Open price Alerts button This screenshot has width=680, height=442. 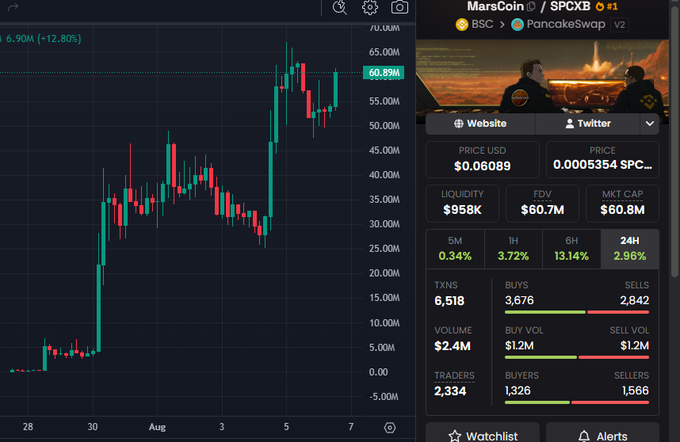(602, 434)
